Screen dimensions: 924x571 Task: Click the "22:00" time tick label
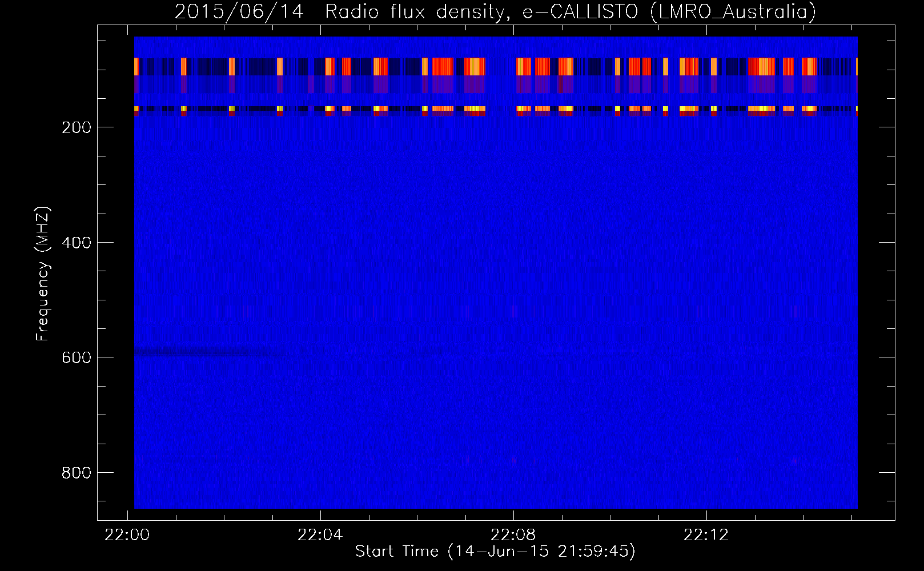pyautogui.click(x=127, y=535)
